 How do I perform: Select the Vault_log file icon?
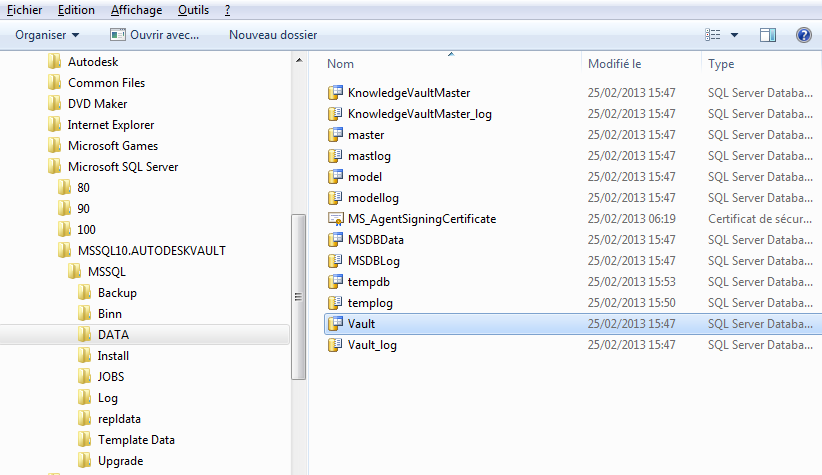336,344
